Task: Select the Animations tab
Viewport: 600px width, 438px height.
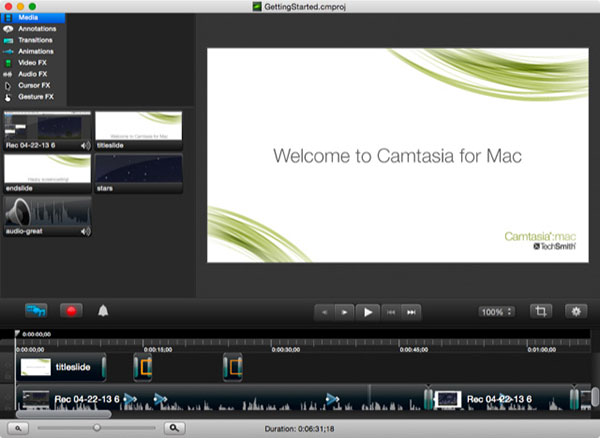Action: click(x=33, y=52)
